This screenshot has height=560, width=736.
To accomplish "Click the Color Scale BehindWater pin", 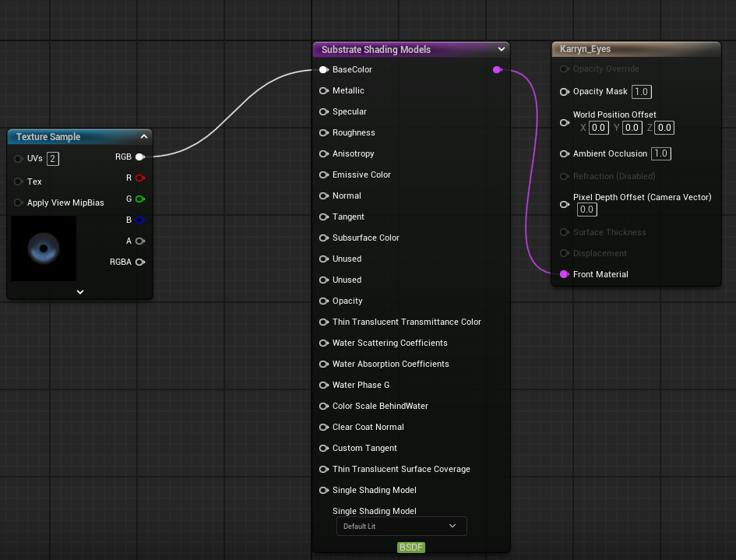I will [x=323, y=406].
